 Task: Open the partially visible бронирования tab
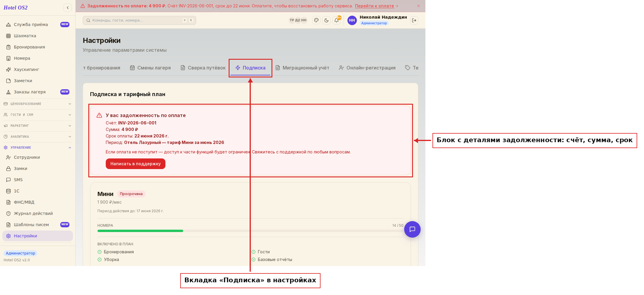pos(102,68)
